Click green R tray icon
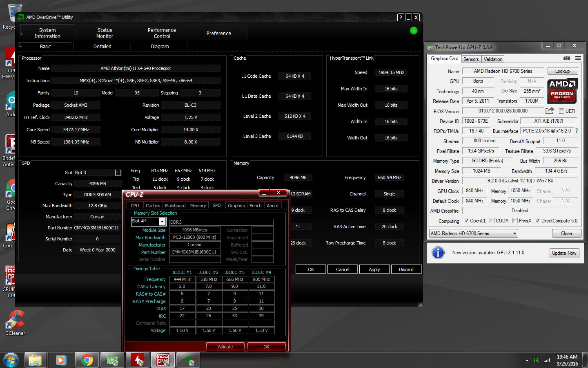 (536, 360)
